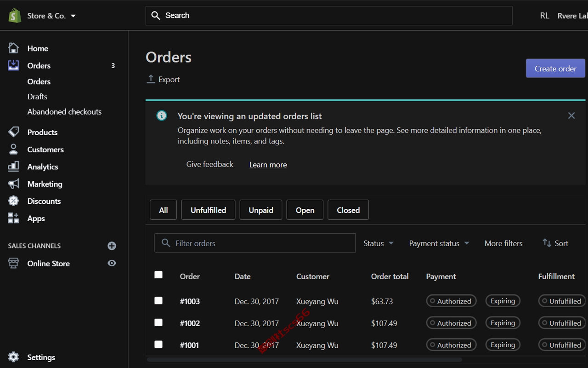
Task: Add a sales channel with the plus icon
Action: point(112,246)
